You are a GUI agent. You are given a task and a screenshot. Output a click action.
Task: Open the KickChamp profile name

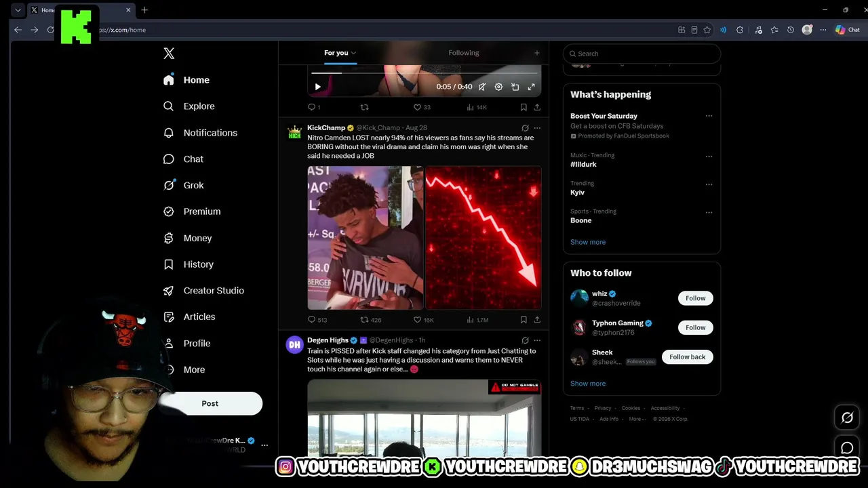[326, 127]
